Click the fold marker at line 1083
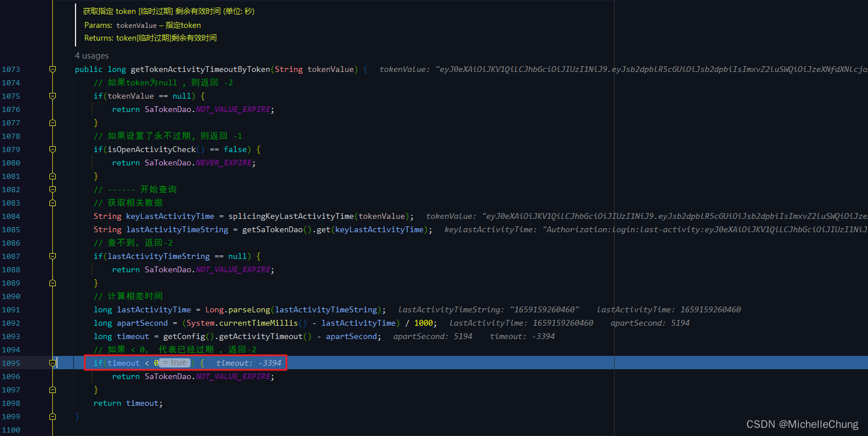Image resolution: width=868 pixels, height=436 pixels. 52,203
